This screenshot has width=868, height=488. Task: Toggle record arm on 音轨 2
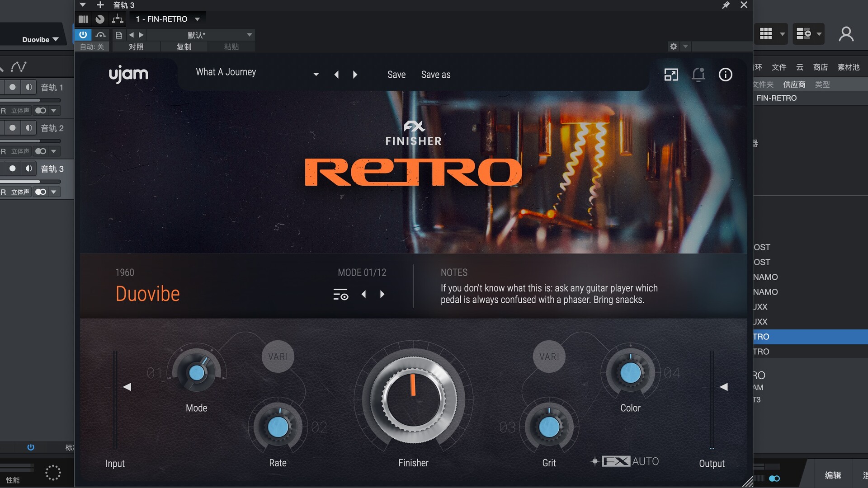tap(12, 128)
